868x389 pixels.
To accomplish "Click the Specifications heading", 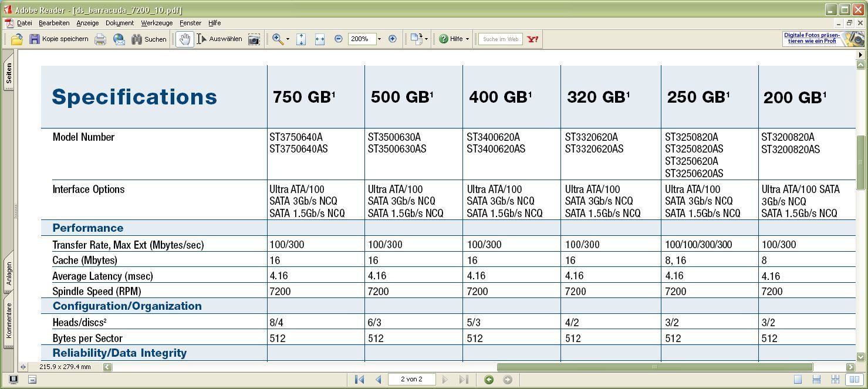I will tap(134, 97).
